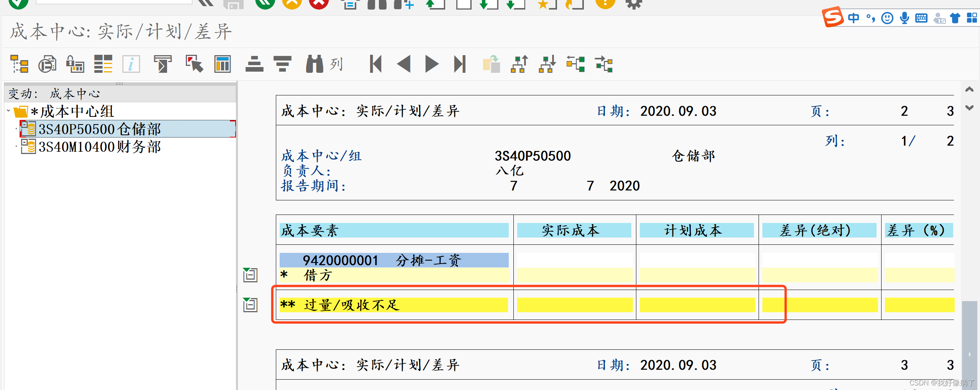
Task: Jump to the last column
Action: click(460, 64)
